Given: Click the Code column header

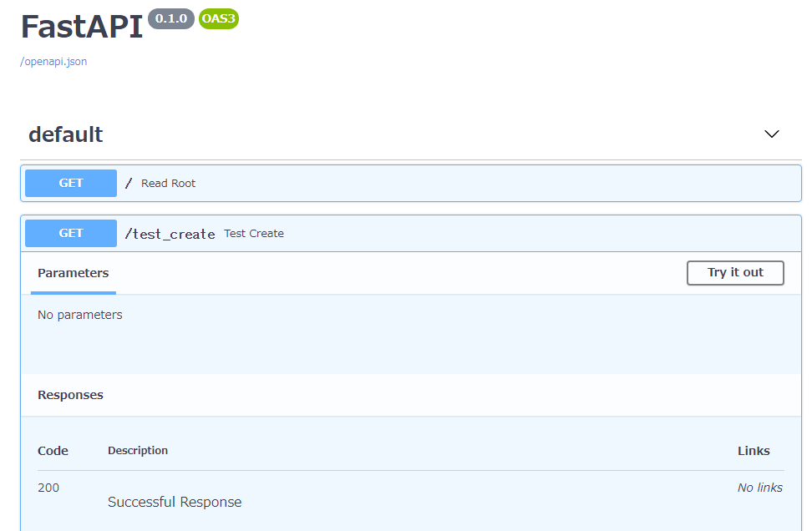Looking at the screenshot, I should tap(53, 451).
